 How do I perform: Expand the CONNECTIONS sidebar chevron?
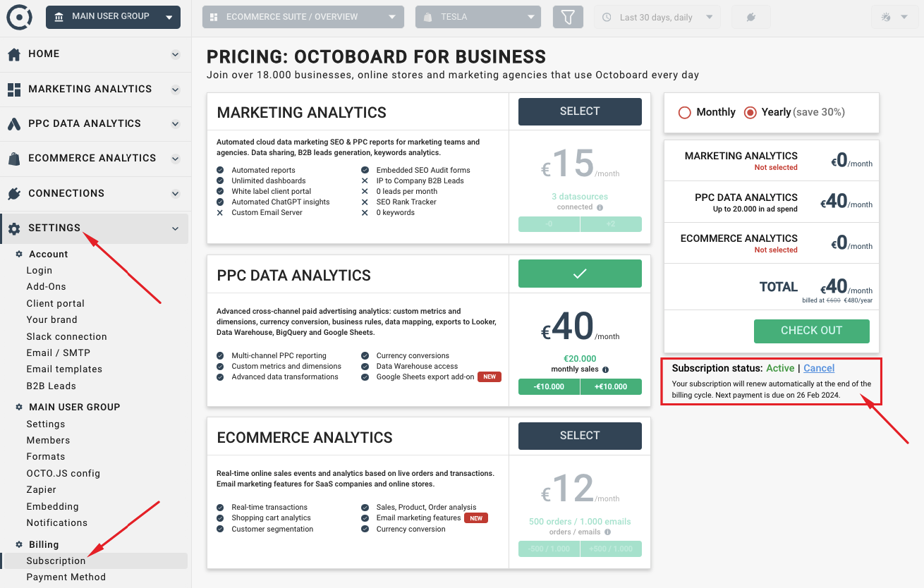176,193
